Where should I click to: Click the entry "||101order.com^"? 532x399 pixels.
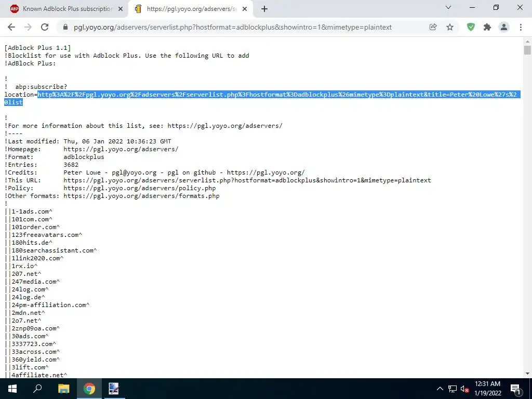[x=32, y=228]
